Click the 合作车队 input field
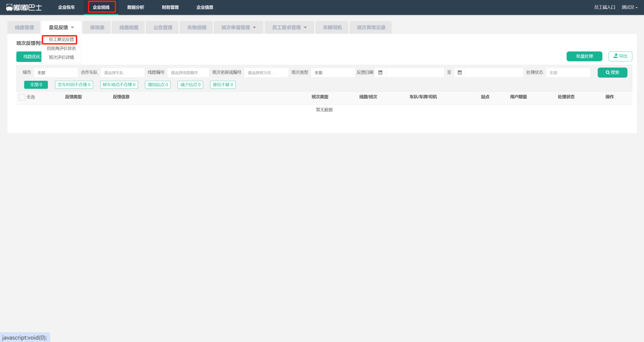This screenshot has width=644, height=342. point(122,73)
